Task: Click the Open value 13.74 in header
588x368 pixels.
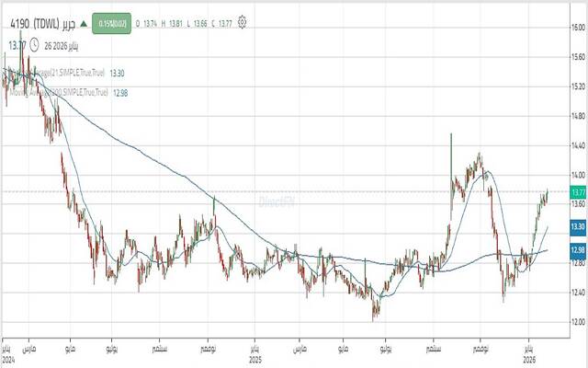Action: click(x=149, y=23)
